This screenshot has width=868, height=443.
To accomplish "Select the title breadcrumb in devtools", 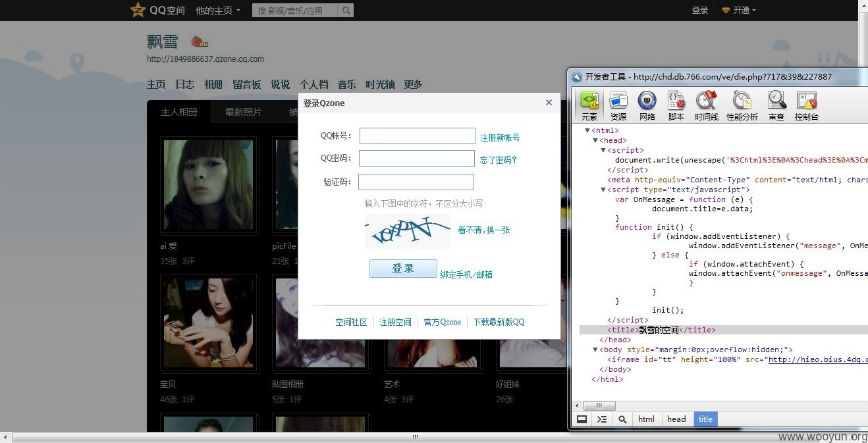I will click(705, 419).
